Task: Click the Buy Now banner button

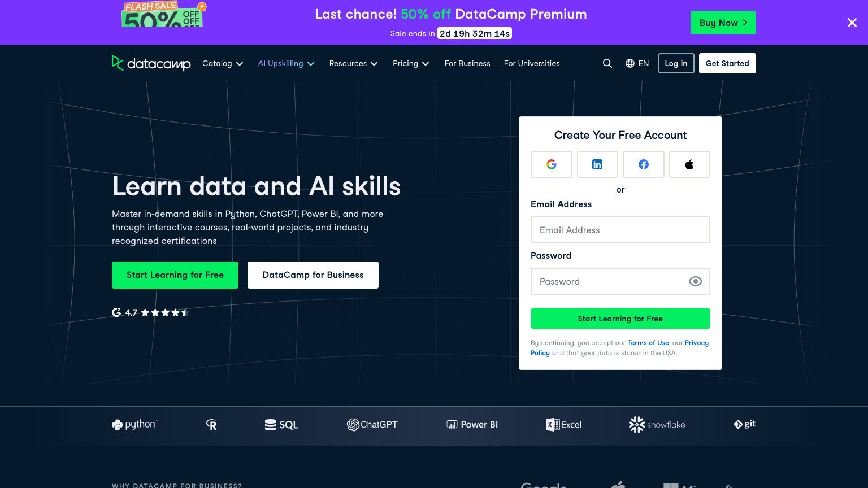Action: [x=723, y=23]
